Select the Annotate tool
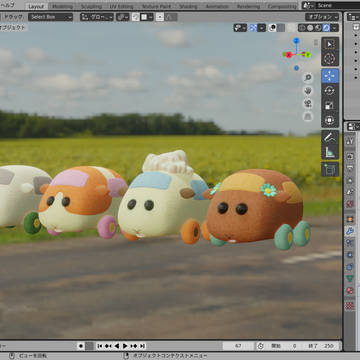Image resolution: width=360 pixels, height=360 pixels. (330, 137)
